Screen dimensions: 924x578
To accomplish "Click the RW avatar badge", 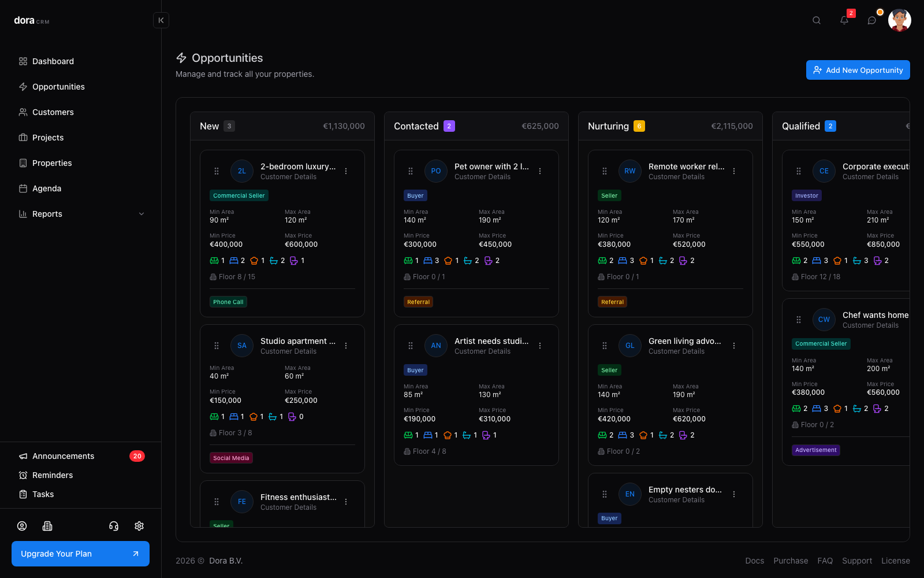I will pyautogui.click(x=630, y=171).
